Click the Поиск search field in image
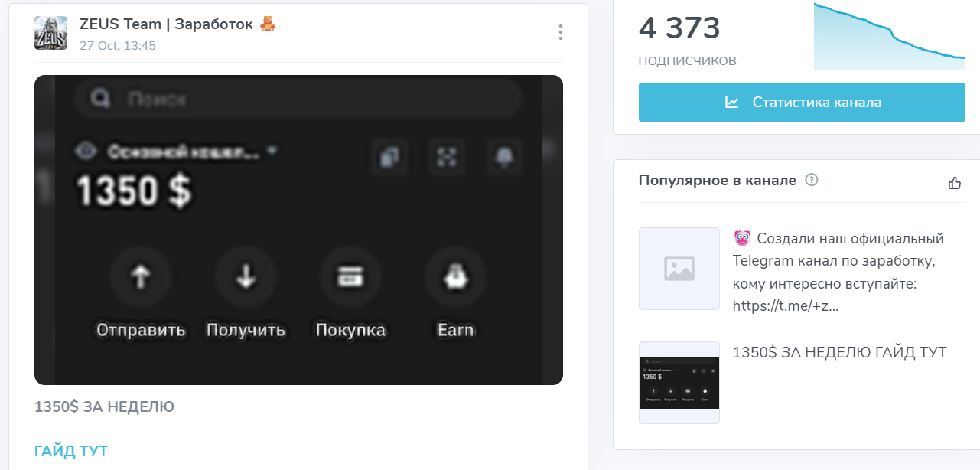 point(298,99)
